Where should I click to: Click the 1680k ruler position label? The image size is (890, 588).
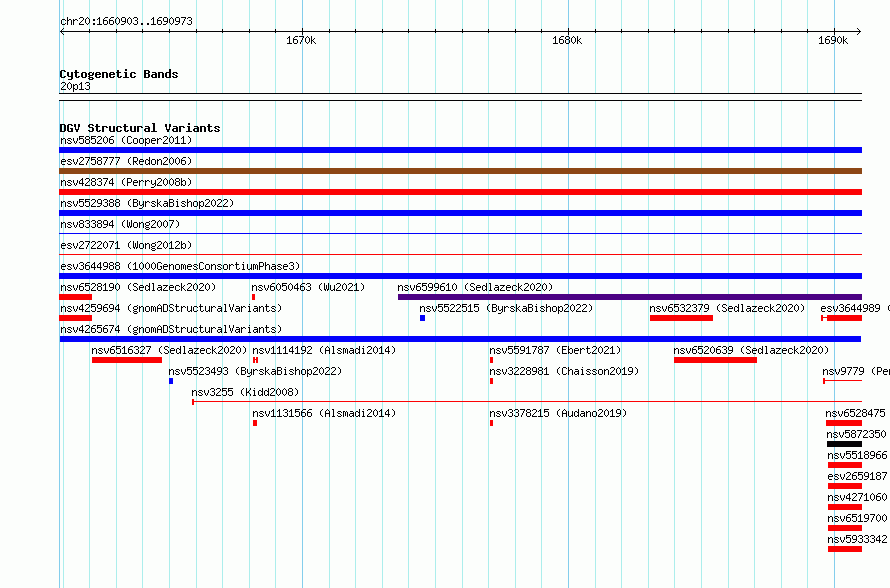point(567,40)
